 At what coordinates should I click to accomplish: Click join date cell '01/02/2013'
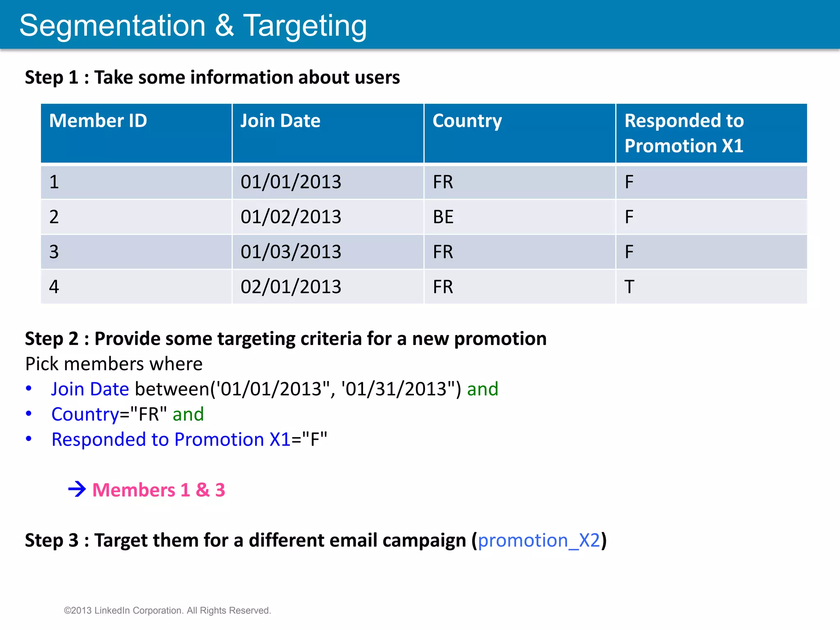(x=328, y=217)
